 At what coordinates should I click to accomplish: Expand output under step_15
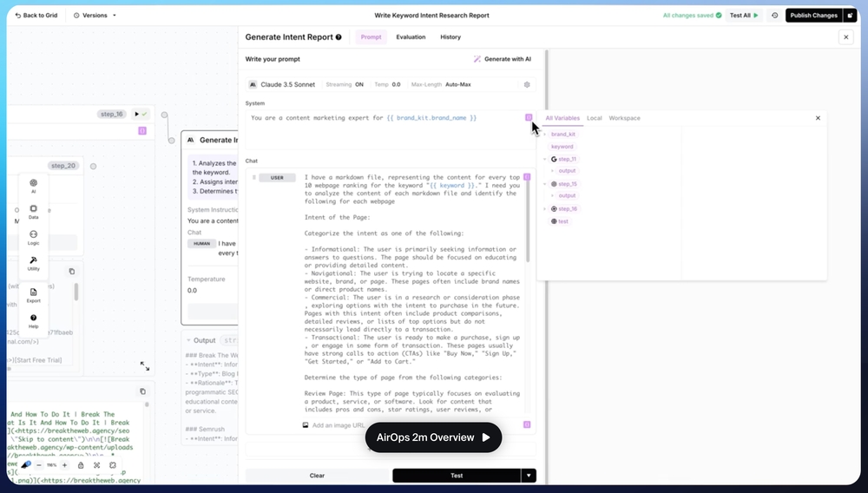[x=552, y=195]
